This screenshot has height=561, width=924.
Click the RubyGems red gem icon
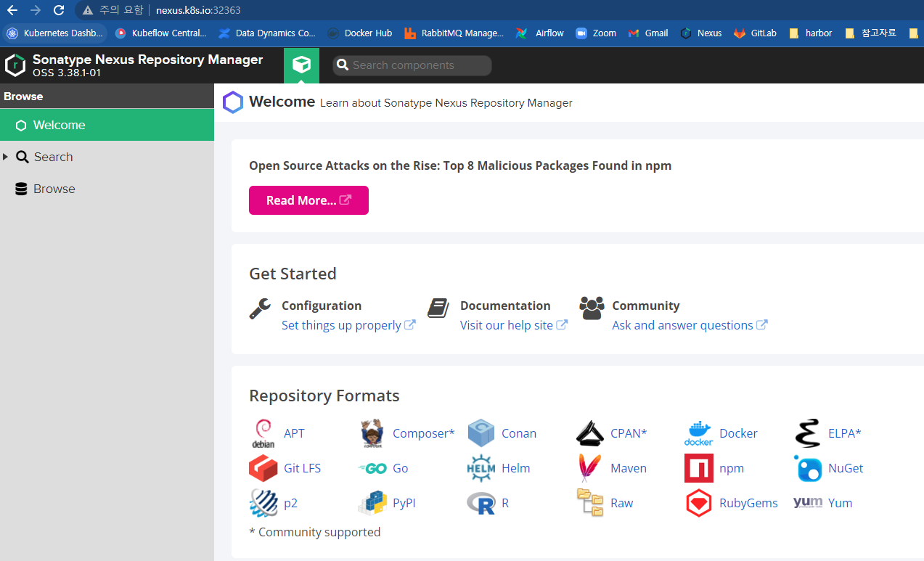point(698,503)
